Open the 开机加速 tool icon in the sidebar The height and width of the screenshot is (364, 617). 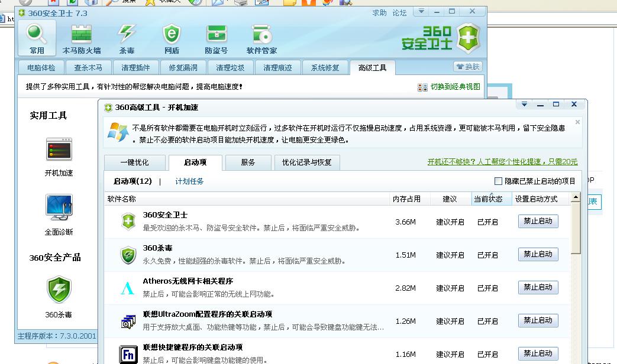[x=59, y=149]
